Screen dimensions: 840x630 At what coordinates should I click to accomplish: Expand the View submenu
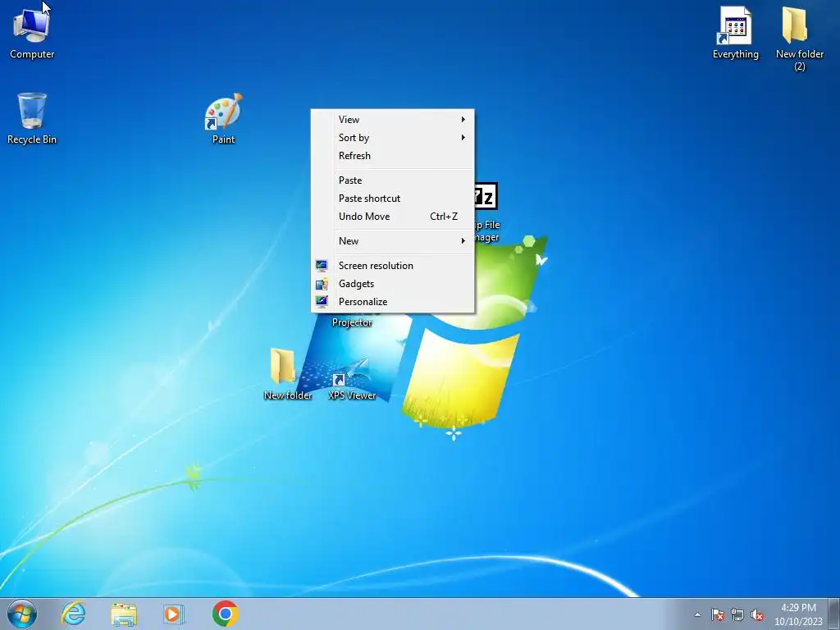(x=392, y=120)
